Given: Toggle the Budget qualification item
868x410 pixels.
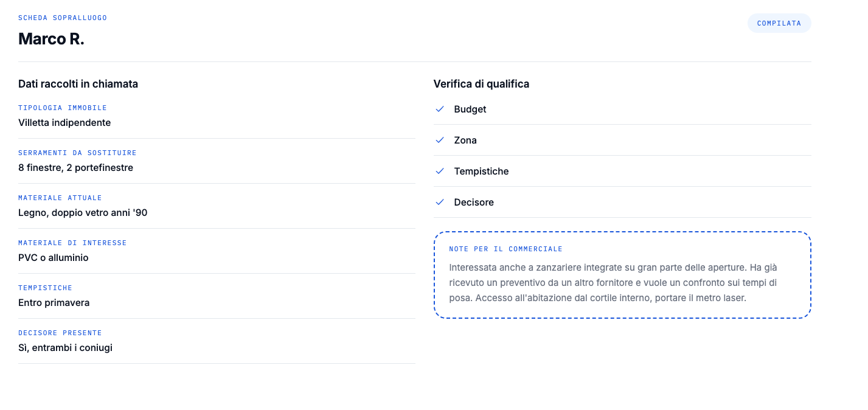Looking at the screenshot, I should pos(622,109).
